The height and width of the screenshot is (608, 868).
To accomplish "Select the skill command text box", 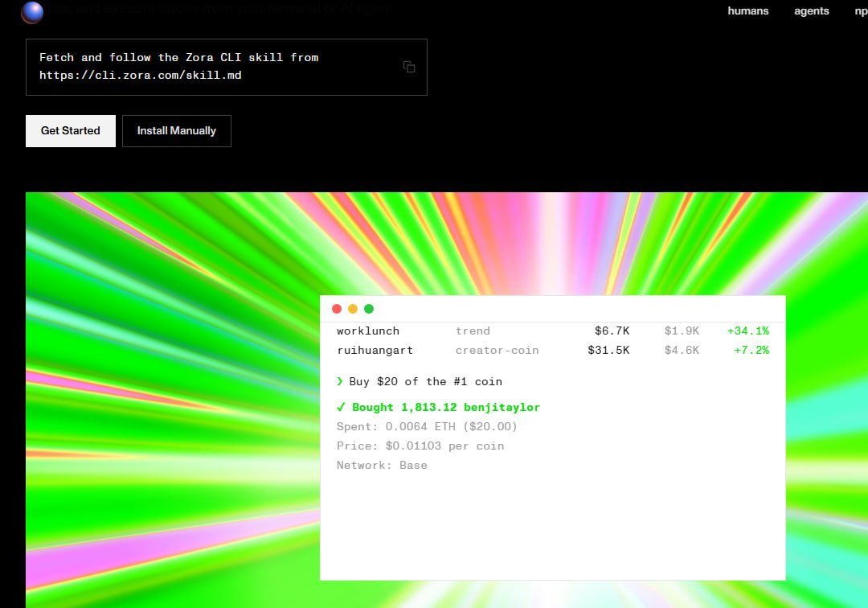I will point(227,67).
